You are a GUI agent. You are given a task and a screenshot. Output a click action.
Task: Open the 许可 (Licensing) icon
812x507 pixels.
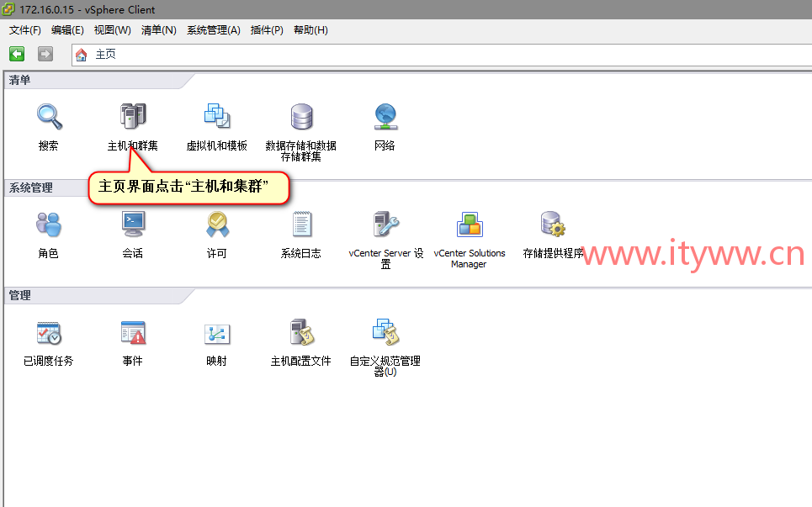tap(217, 224)
